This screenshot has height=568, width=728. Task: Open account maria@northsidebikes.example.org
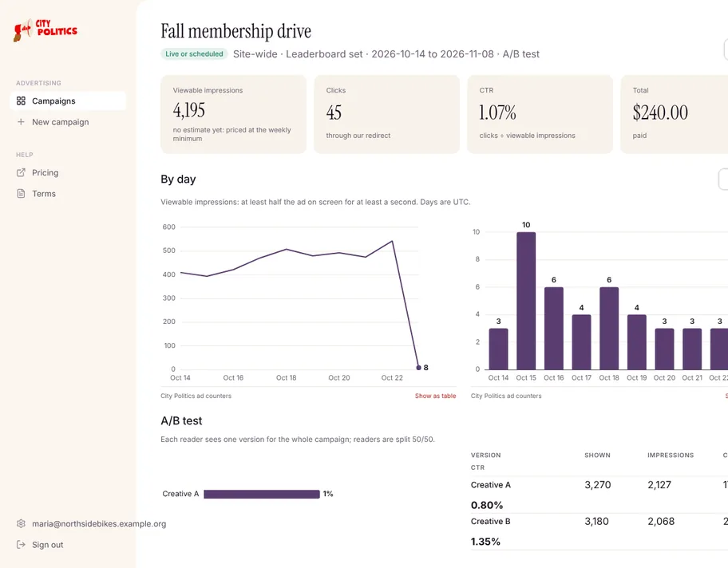pyautogui.click(x=99, y=523)
